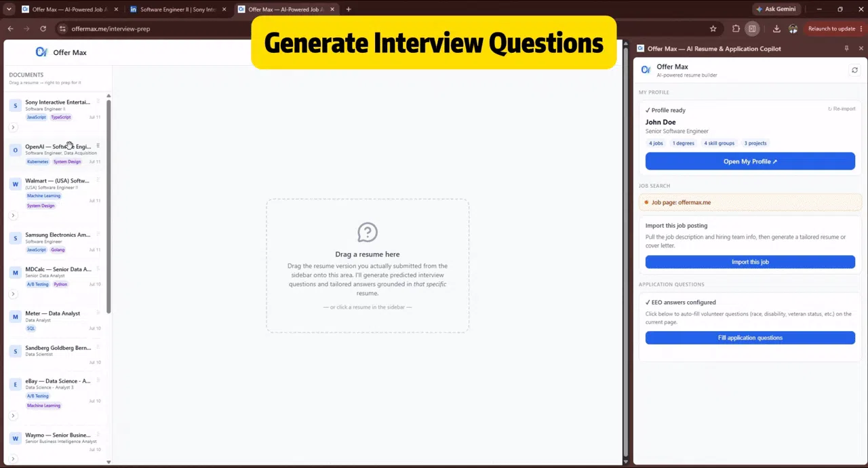Select the Samsung Electronics resume title
This screenshot has height=468, width=868.
tap(58, 235)
